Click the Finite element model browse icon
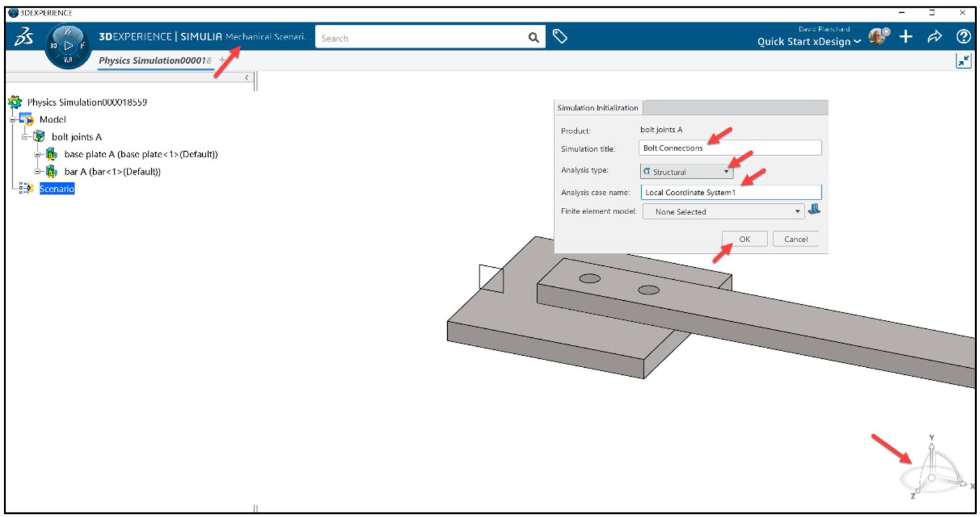Viewport: 980px width, 517px height. (817, 211)
